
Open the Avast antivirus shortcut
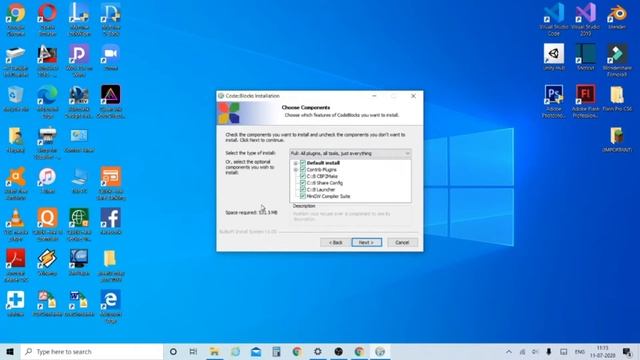pyautogui.click(x=16, y=184)
